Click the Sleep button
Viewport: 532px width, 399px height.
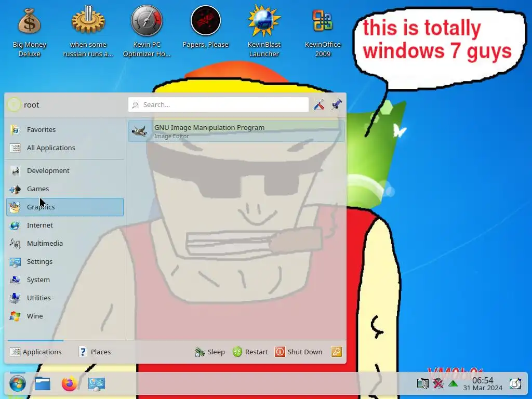(x=210, y=352)
